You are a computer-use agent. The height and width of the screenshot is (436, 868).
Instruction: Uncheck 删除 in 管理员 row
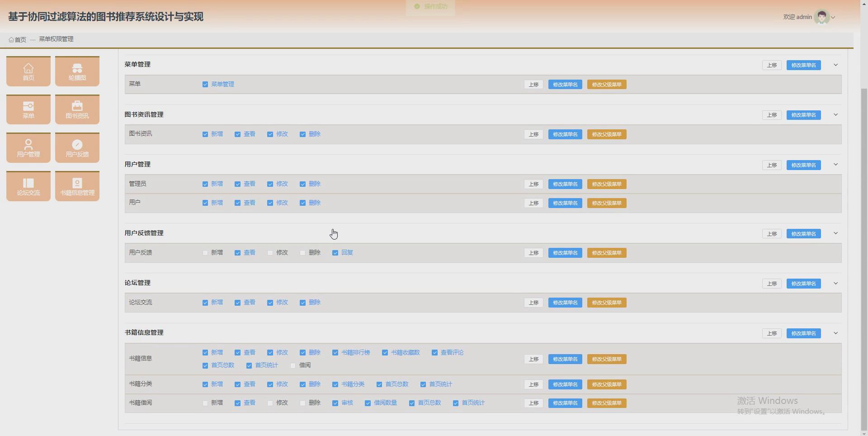(x=303, y=184)
